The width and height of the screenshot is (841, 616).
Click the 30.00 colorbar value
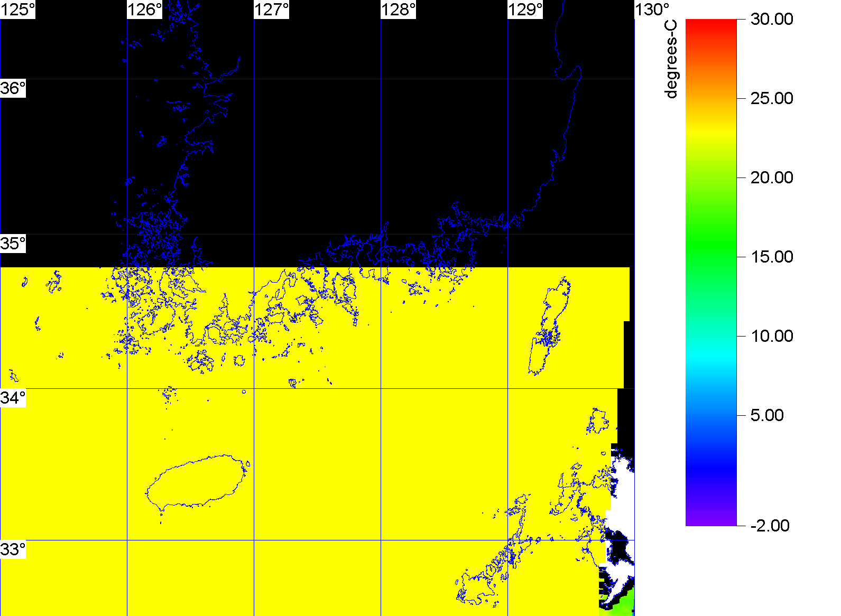[772, 19]
